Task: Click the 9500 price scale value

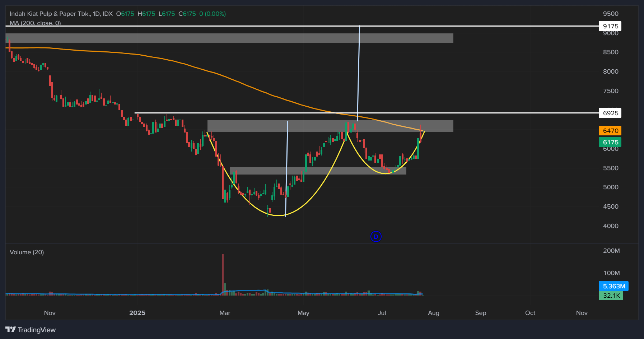Action: pos(611,14)
